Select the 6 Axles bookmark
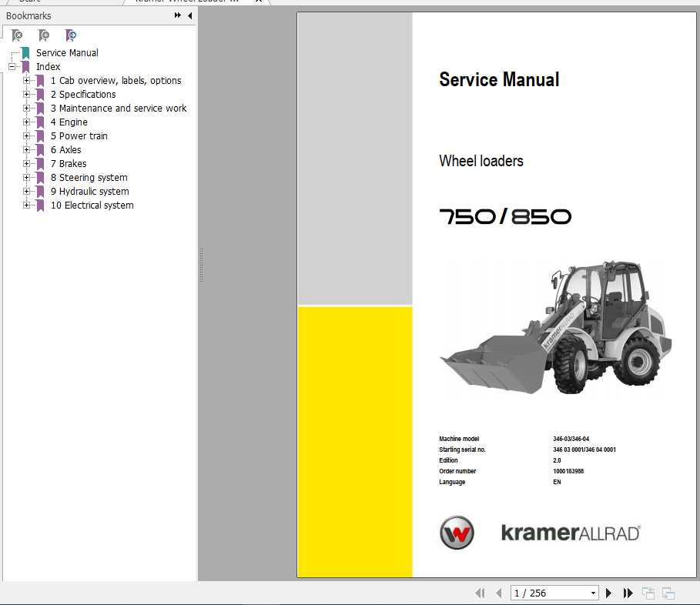The image size is (700, 605). [65, 150]
